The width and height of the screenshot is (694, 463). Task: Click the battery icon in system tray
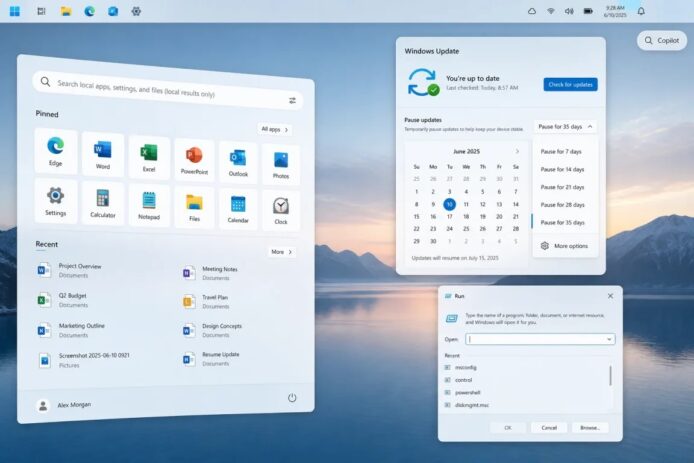[x=588, y=11]
